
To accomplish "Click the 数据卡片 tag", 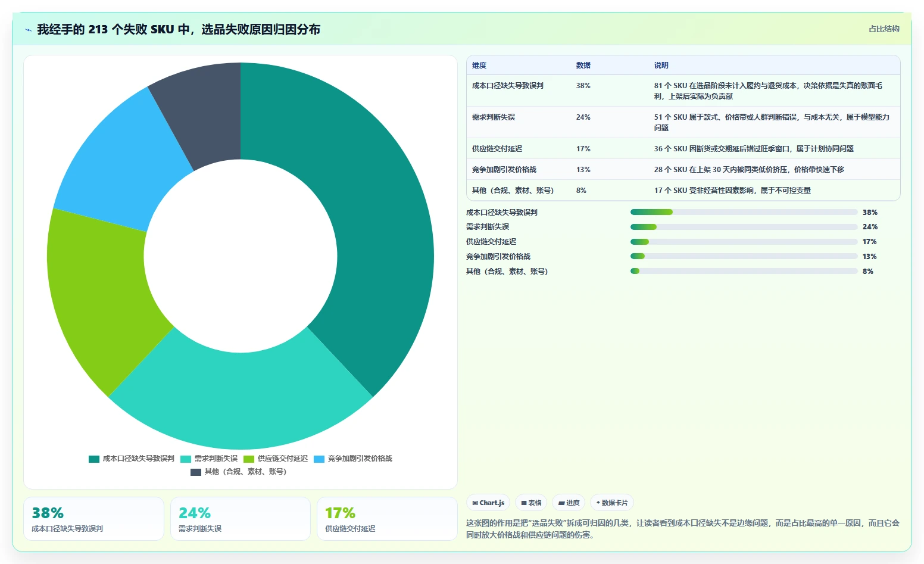I will tap(612, 503).
